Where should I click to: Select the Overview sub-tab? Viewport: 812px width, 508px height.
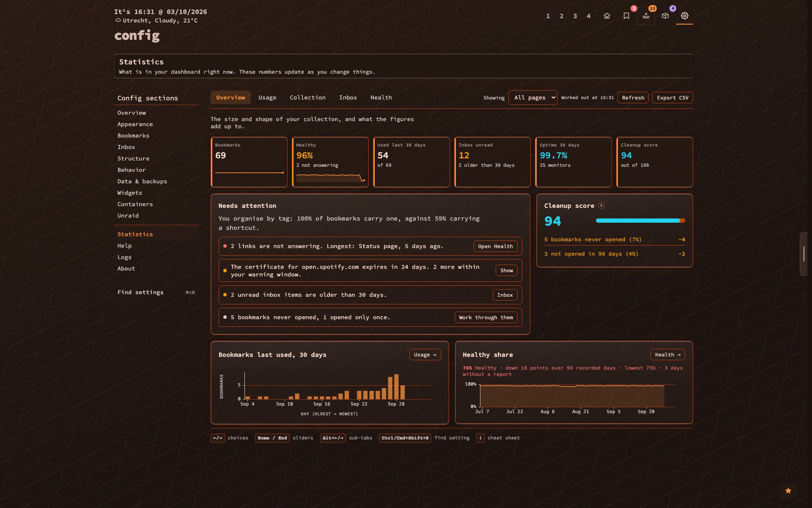(x=230, y=97)
